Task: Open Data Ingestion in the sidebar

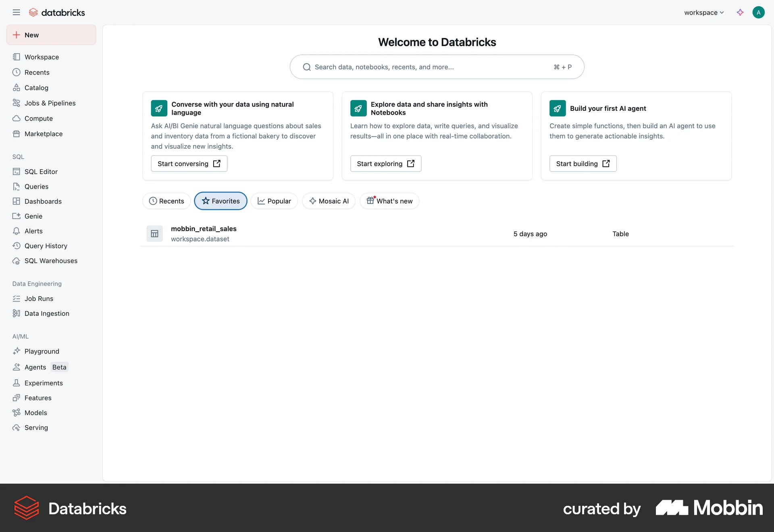Action: [x=47, y=313]
